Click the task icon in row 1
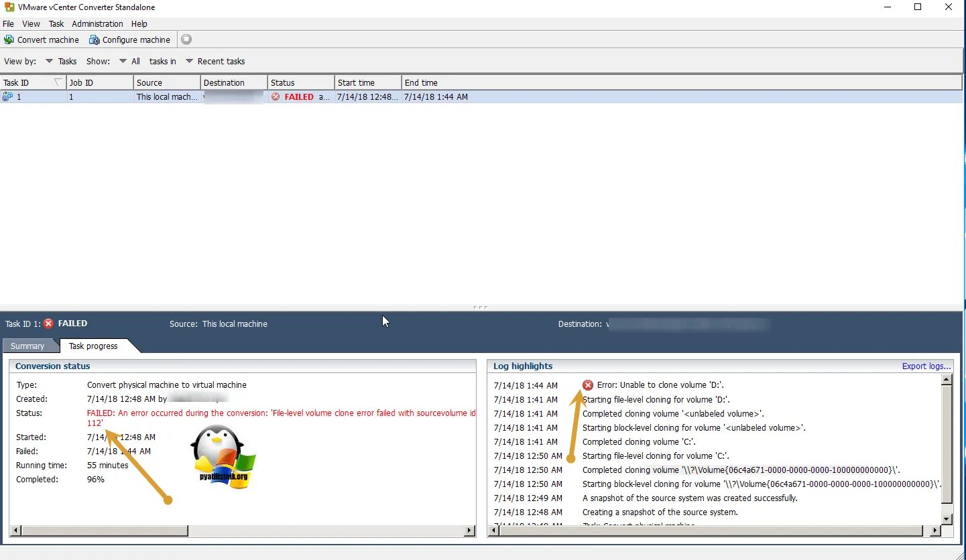This screenshot has height=560, width=966. [8, 96]
